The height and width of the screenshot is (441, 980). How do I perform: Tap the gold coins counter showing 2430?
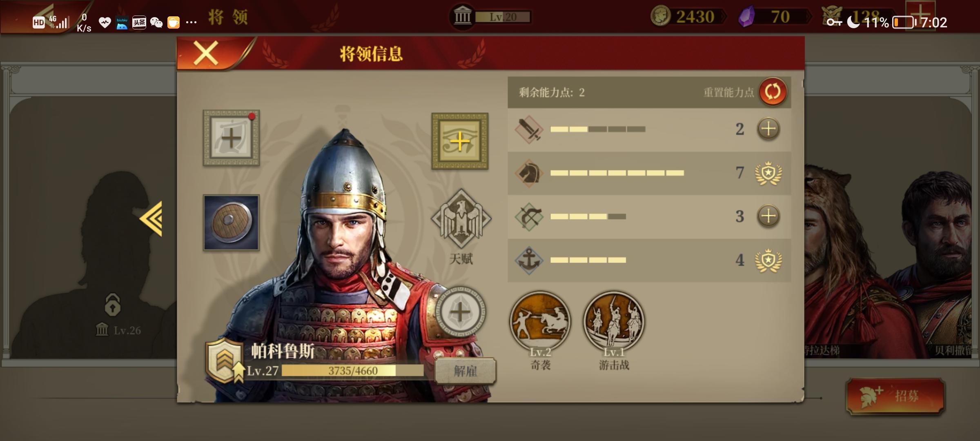pyautogui.click(x=687, y=17)
